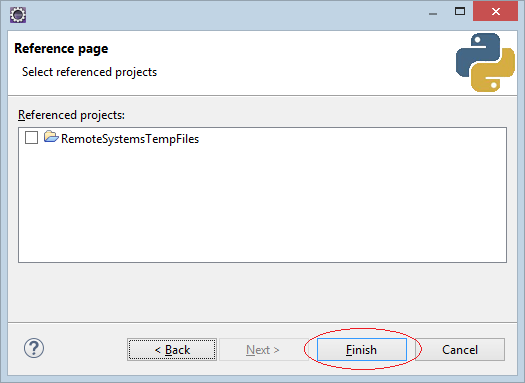Open the Eclipse system menu icon
Viewport: 525px width, 383px height.
(18, 15)
